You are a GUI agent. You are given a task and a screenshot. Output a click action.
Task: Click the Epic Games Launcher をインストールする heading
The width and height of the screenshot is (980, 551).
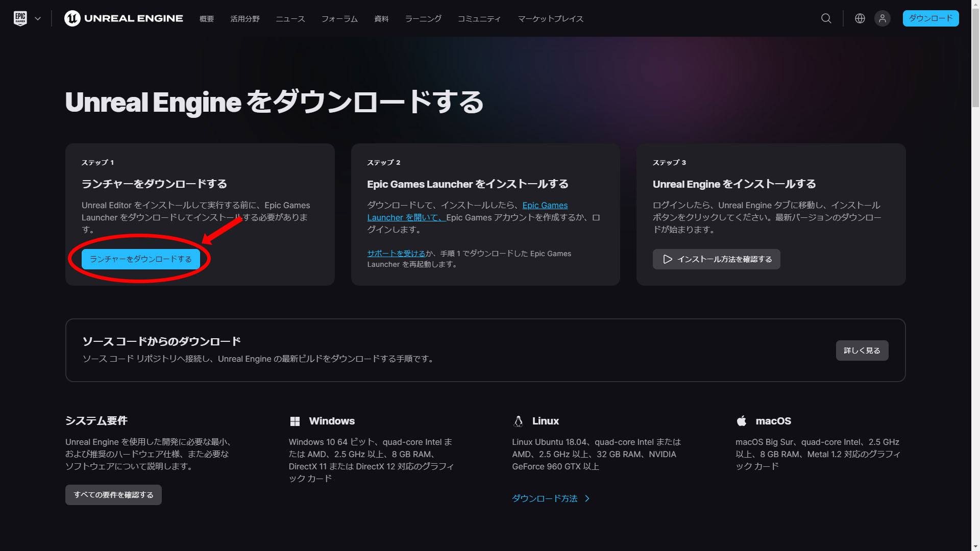pos(468,184)
